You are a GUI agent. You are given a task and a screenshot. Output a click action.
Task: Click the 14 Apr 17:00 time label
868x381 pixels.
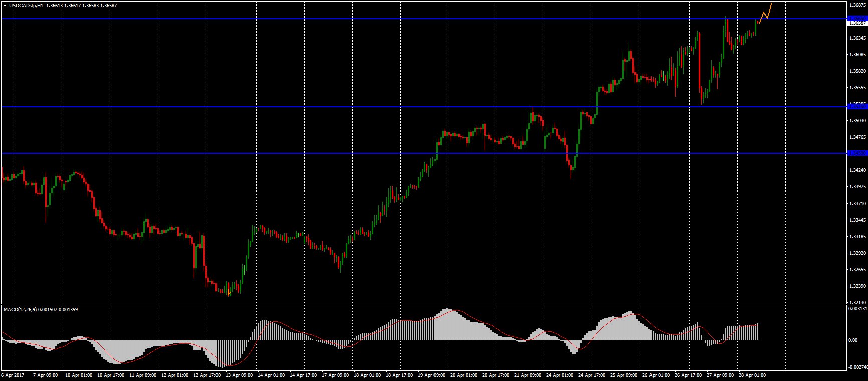pos(303,375)
